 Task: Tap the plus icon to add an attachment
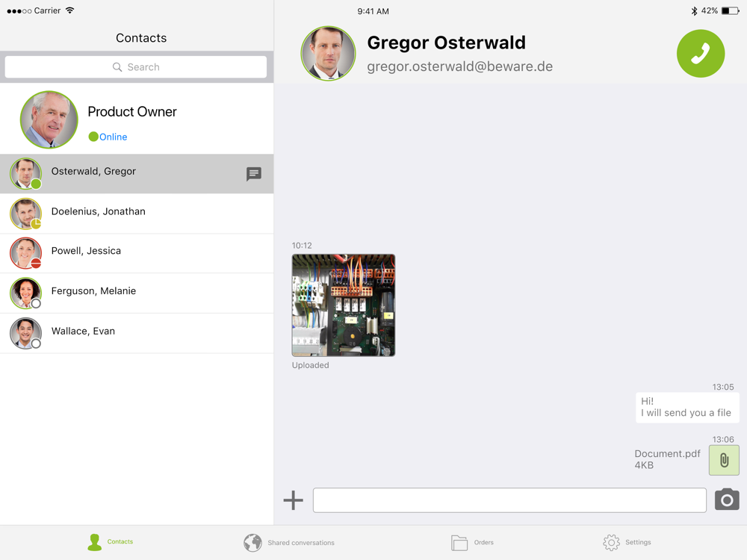293,500
